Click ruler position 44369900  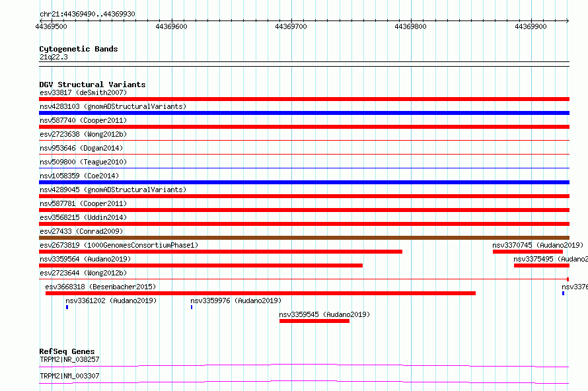pyautogui.click(x=531, y=26)
